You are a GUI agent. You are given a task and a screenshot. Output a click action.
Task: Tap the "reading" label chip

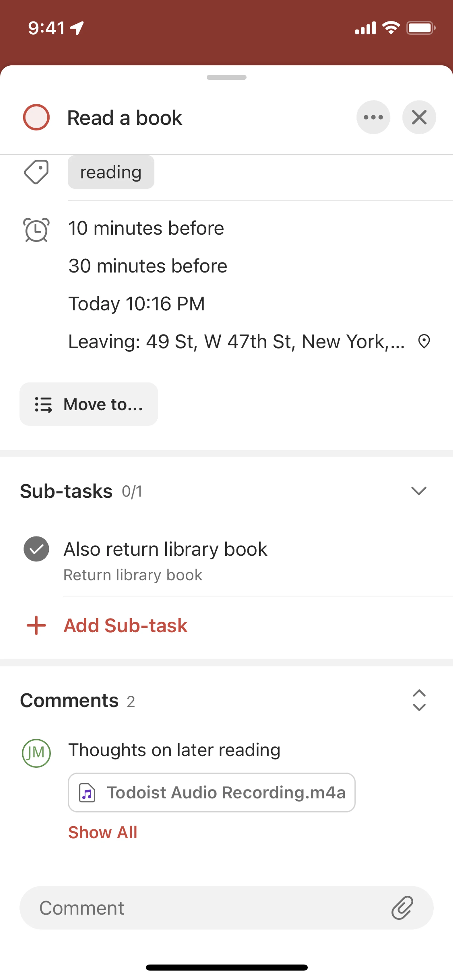111,172
